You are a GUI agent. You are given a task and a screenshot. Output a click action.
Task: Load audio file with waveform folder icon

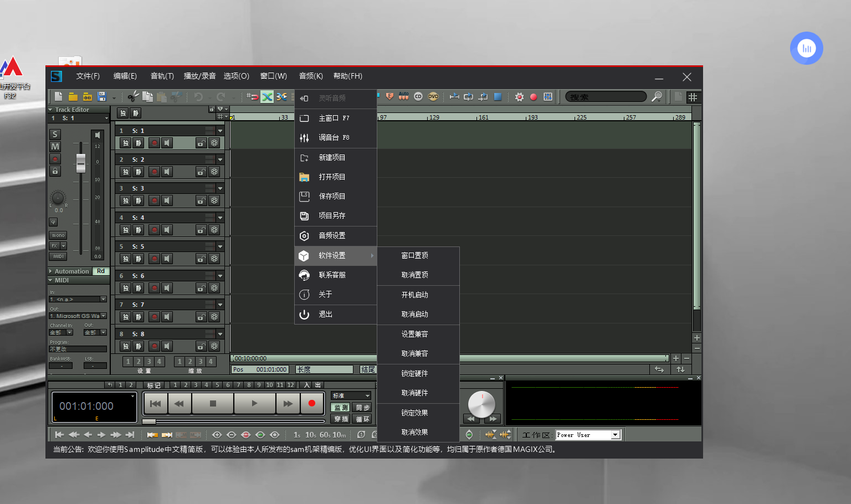pyautogui.click(x=87, y=96)
